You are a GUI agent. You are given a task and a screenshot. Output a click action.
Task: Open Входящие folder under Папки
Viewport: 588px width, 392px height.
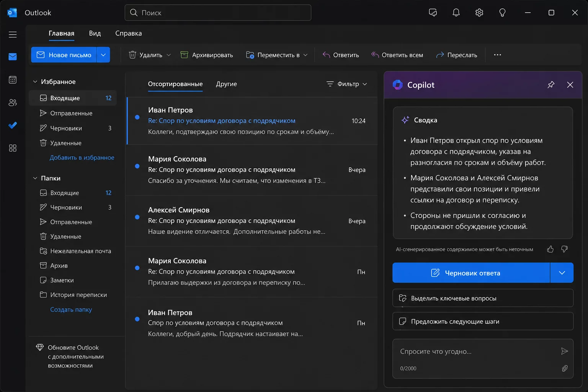point(73,193)
